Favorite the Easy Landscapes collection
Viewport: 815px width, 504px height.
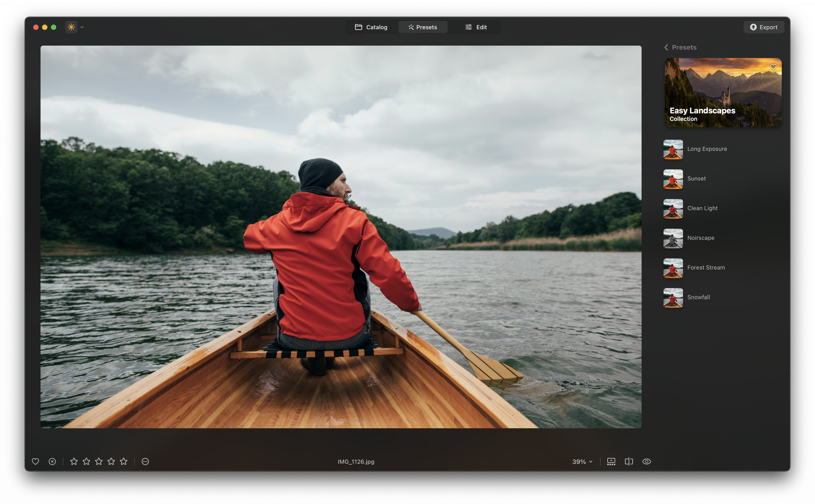(773, 67)
